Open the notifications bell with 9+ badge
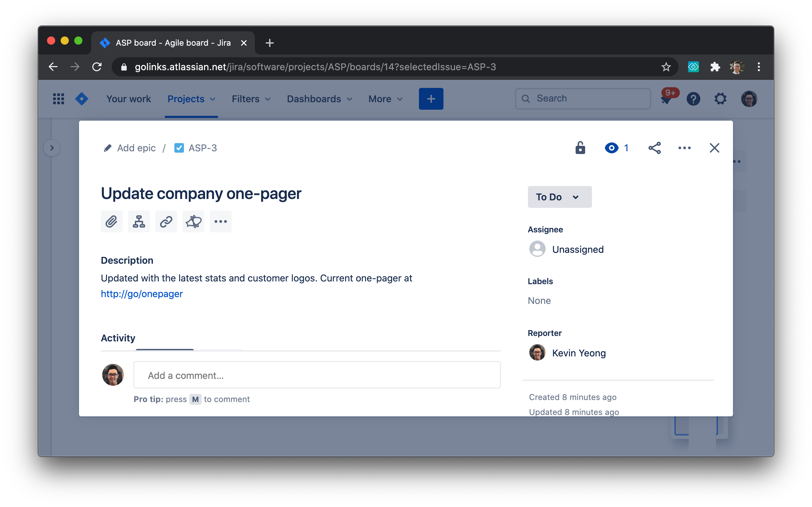Viewport: 812px width, 507px height. [667, 99]
